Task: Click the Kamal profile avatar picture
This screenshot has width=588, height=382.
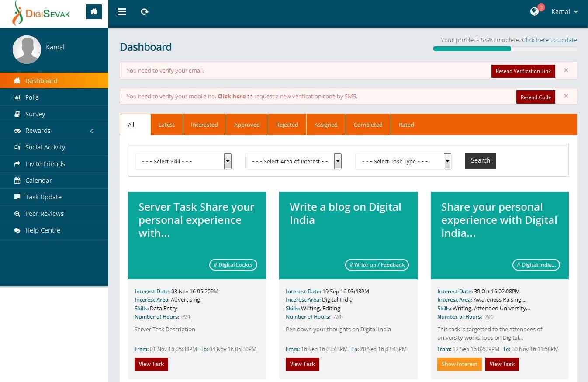Action: 27,50
